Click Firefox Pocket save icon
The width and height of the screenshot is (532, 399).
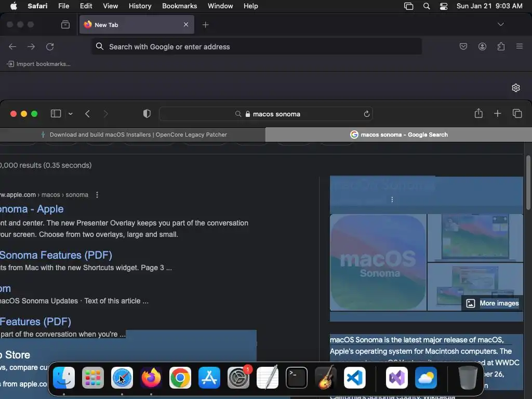[x=463, y=46]
